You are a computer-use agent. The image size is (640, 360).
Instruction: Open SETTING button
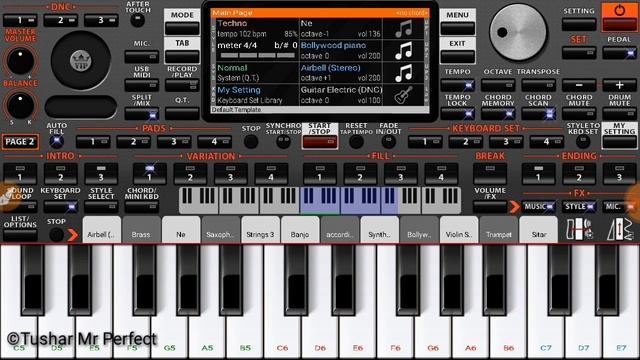tap(579, 24)
